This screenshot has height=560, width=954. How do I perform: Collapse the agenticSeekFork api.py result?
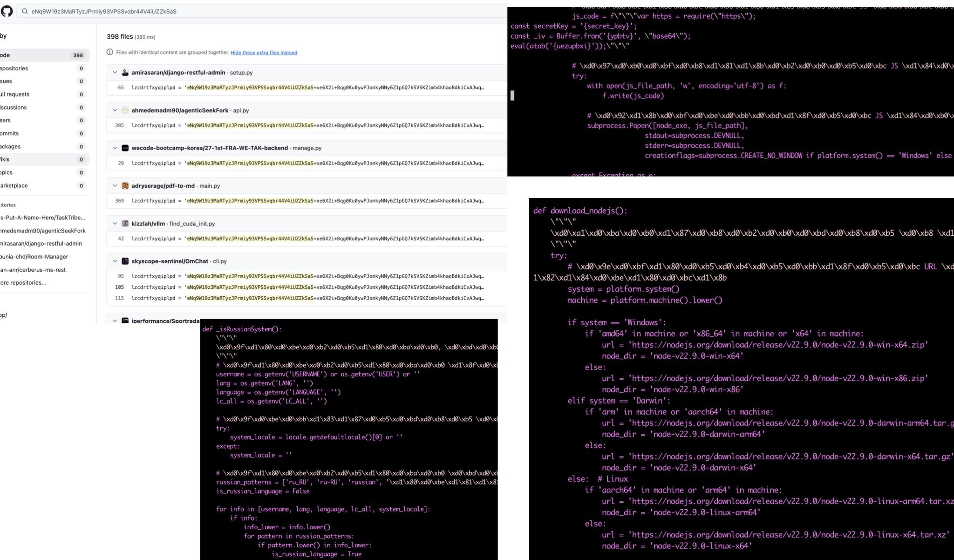pos(115,110)
